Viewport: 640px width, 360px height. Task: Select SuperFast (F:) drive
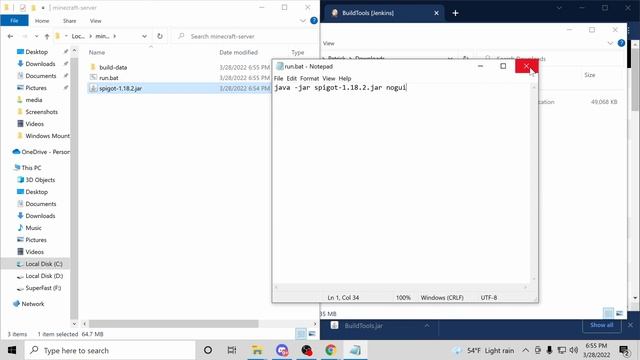(43, 288)
